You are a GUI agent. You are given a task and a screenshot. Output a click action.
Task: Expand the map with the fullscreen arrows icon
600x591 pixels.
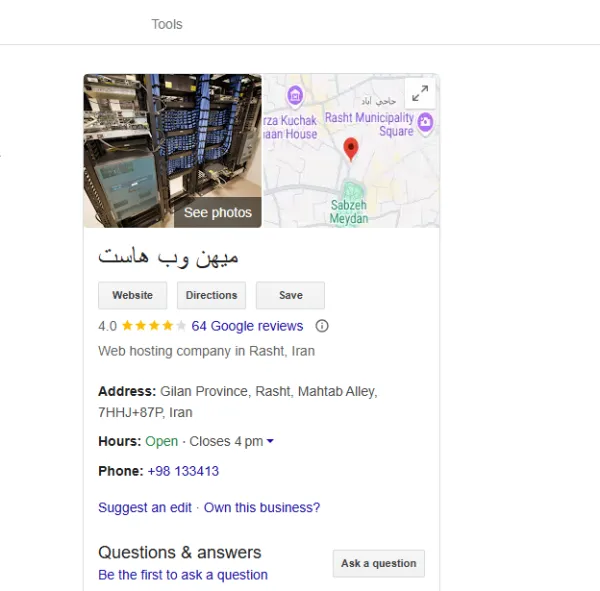click(x=420, y=93)
